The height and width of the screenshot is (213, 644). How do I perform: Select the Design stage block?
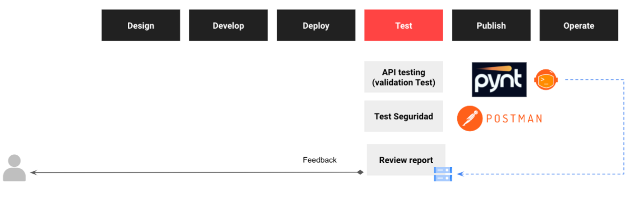pos(141,25)
